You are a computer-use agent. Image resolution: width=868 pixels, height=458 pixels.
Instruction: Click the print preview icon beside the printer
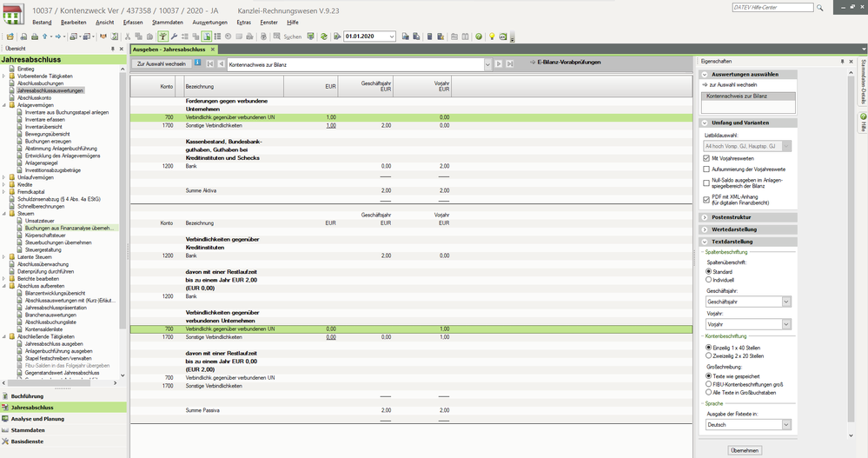point(23,37)
